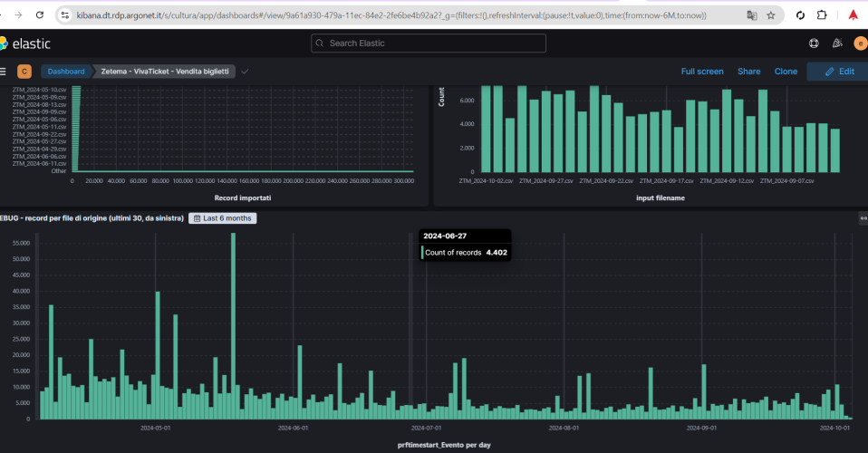The width and height of the screenshot is (868, 453).
Task: Click the orange space selector badge C
Action: click(x=24, y=72)
